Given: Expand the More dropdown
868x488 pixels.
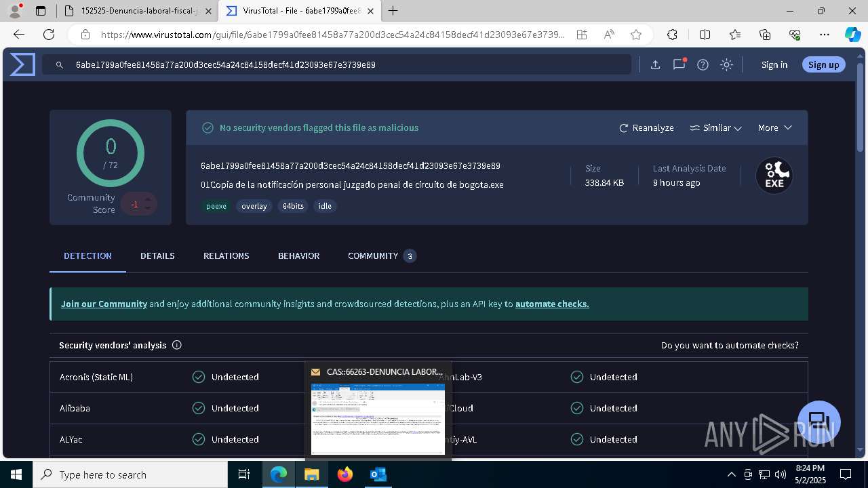Looking at the screenshot, I should pos(774,127).
